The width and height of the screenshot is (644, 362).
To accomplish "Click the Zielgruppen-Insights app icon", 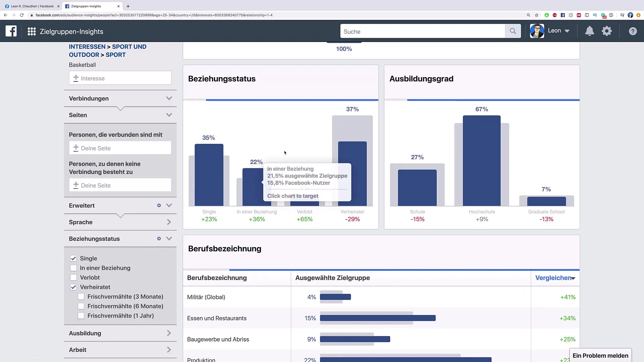I will click(x=31, y=31).
